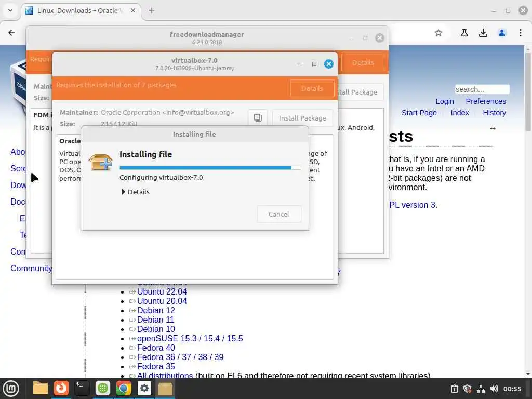Open Terminal from the taskbar

[x=82, y=389]
